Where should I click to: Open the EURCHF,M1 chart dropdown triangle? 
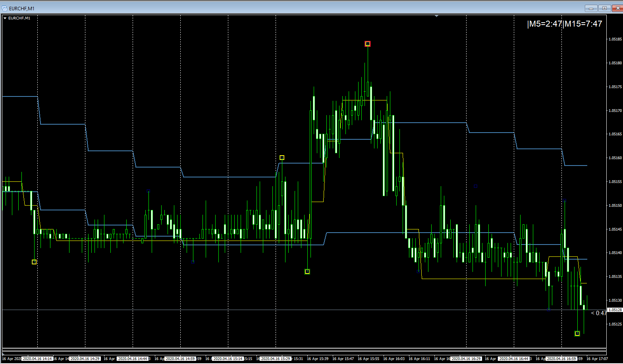pyautogui.click(x=5, y=18)
